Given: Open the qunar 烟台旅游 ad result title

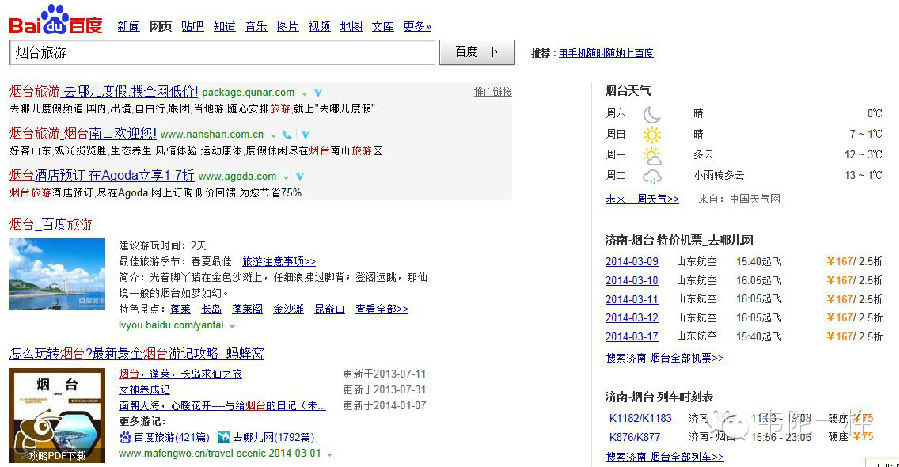Looking at the screenshot, I should pyautogui.click(x=103, y=92).
